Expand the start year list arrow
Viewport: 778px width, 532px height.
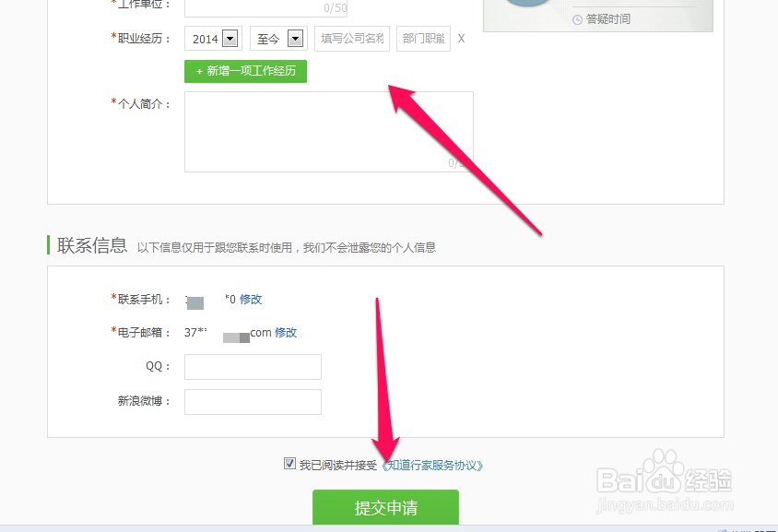tap(230, 39)
